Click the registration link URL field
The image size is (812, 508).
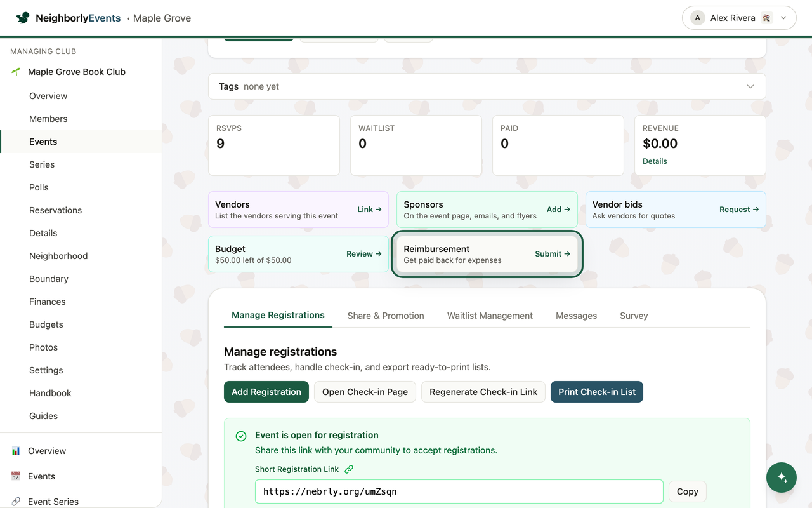[x=459, y=491]
